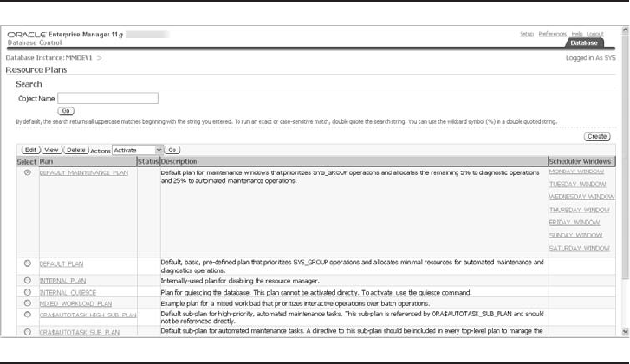Open the SUNDAY_WINDOW scheduler link
Screen dimensions: 630x364
575,236
